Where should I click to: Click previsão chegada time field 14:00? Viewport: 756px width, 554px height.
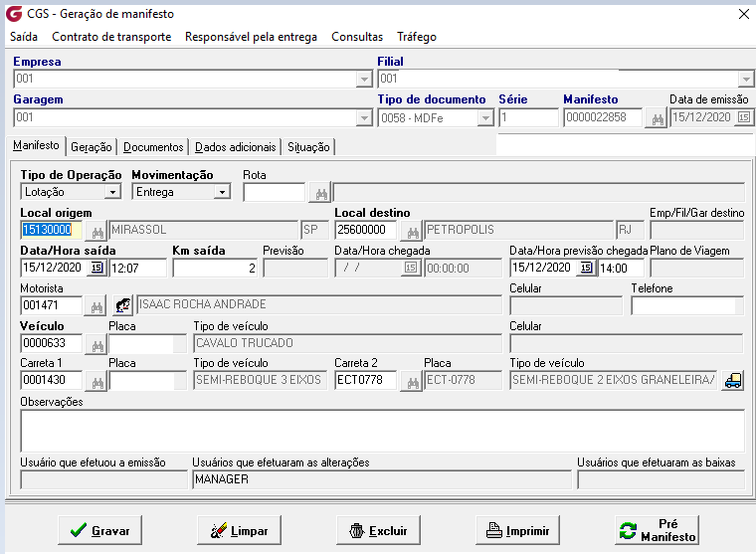click(622, 269)
